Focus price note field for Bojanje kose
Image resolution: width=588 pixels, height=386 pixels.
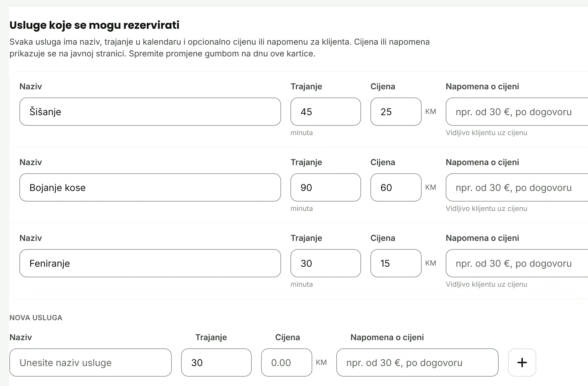click(517, 187)
